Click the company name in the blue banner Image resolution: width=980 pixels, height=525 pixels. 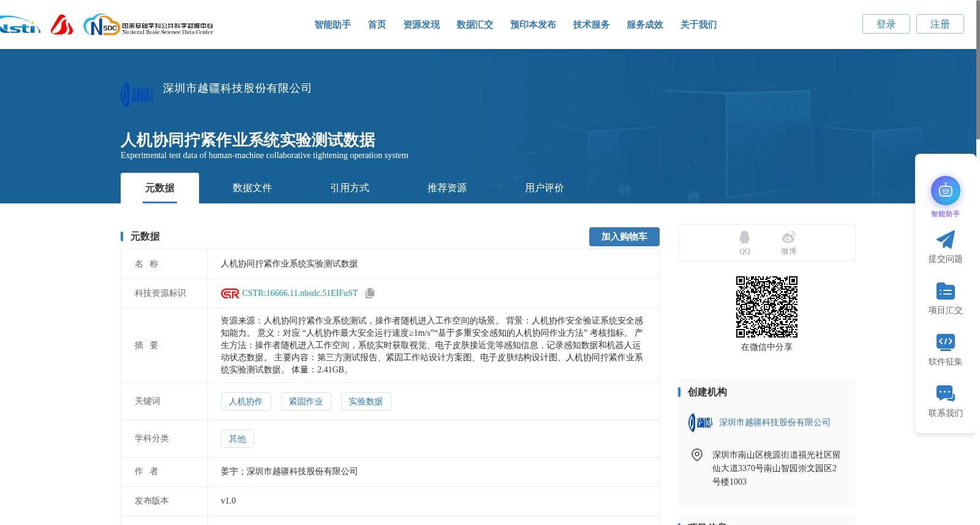237,88
